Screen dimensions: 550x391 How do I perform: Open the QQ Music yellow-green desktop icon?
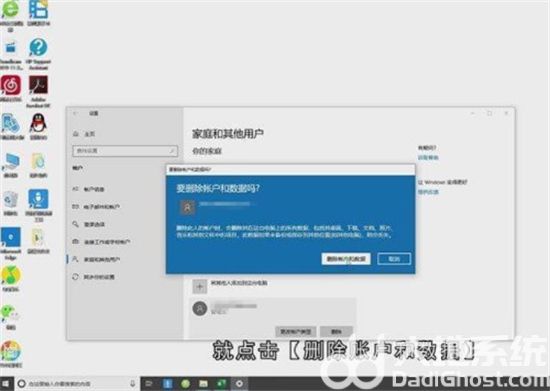11,275
